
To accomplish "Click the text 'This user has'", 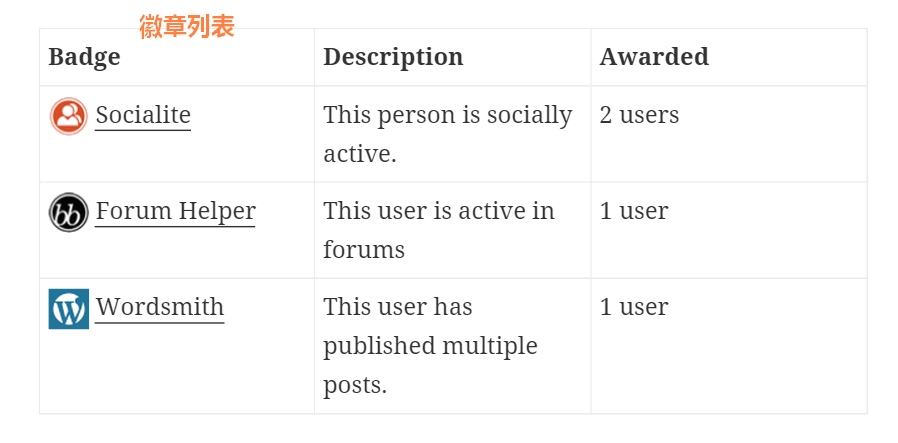I will point(397,307).
